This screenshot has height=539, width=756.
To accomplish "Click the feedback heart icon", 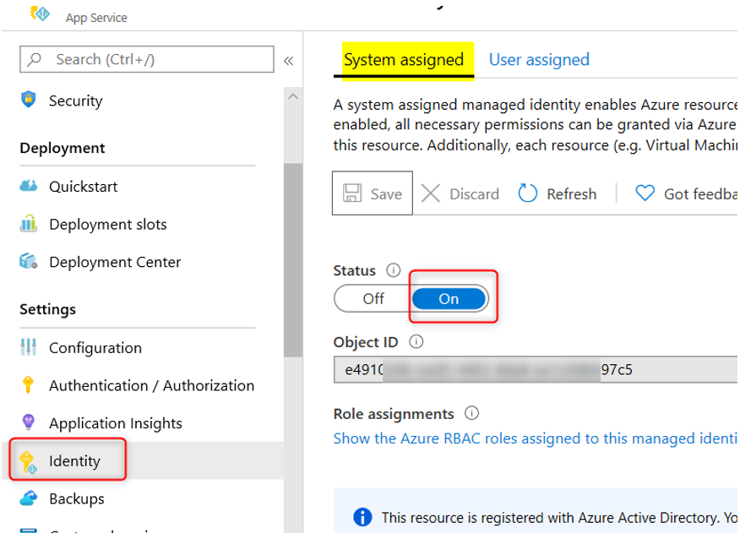I will point(645,193).
